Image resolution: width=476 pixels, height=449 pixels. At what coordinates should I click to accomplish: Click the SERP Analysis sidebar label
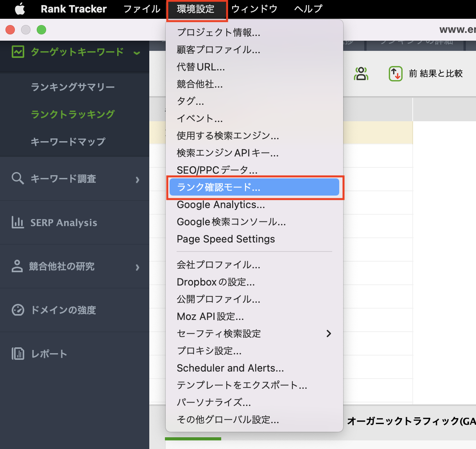[64, 223]
